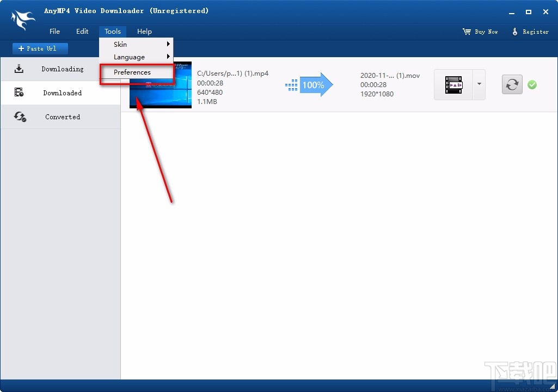This screenshot has width=558, height=392.
Task: Click the output file name 2020-11-... (1).mov
Action: pyautogui.click(x=390, y=76)
